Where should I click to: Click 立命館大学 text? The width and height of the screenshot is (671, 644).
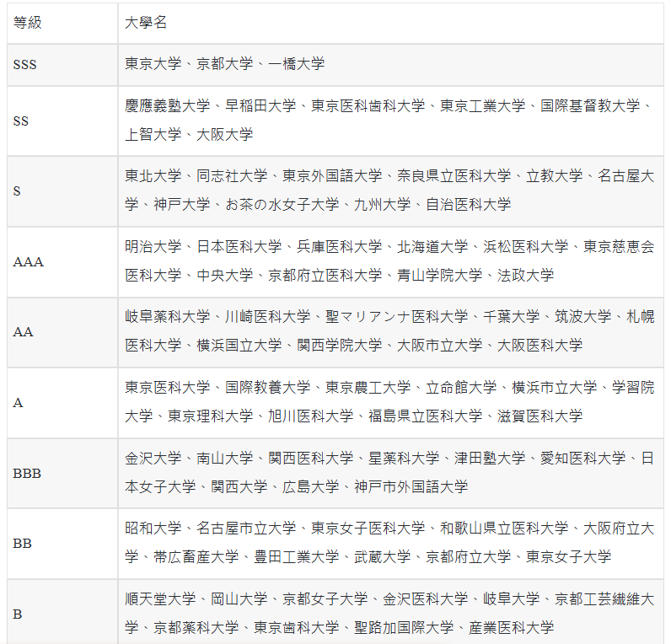(x=461, y=387)
